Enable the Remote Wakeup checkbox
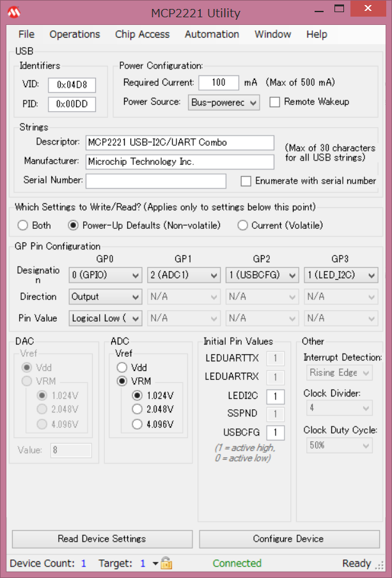The height and width of the screenshot is (578, 392). [274, 102]
